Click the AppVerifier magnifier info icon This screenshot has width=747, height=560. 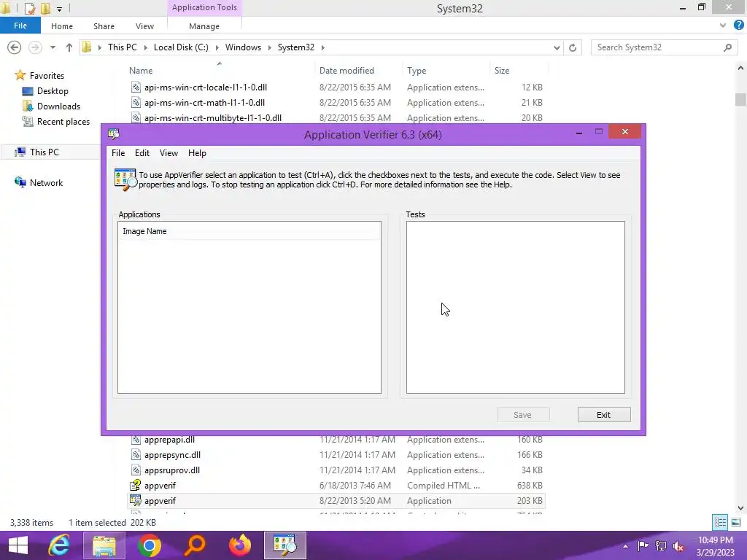click(125, 179)
